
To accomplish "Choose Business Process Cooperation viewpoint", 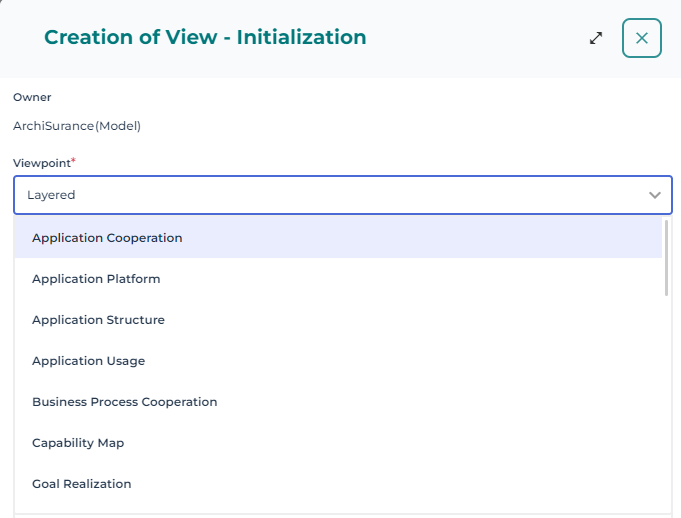I will [x=124, y=402].
